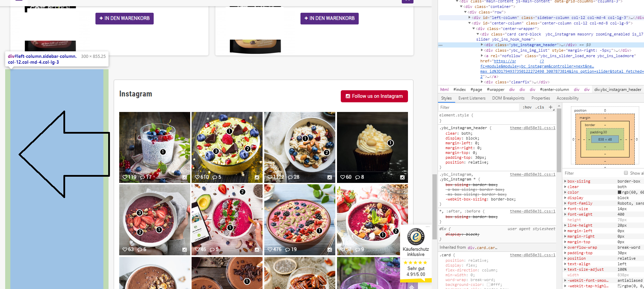Toggle the :hov element state button
Screen dimensions: 644x289
(x=527, y=107)
